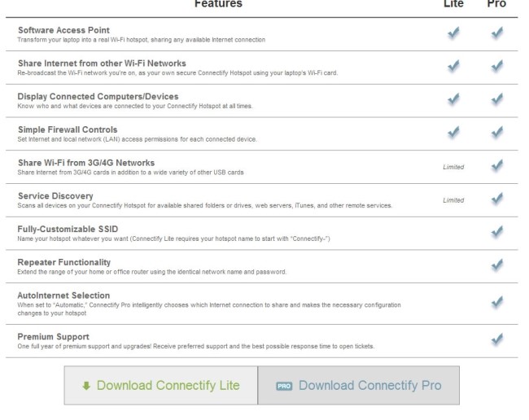The width and height of the screenshot is (529, 420).
Task: Click the Service Discovery feature title
Action: tap(55, 196)
